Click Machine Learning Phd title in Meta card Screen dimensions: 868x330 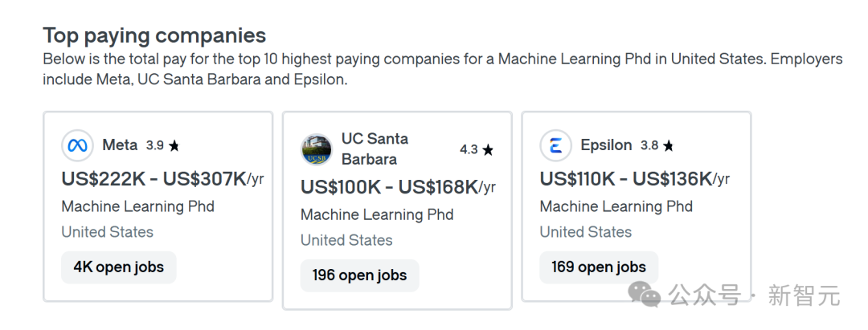(x=137, y=206)
